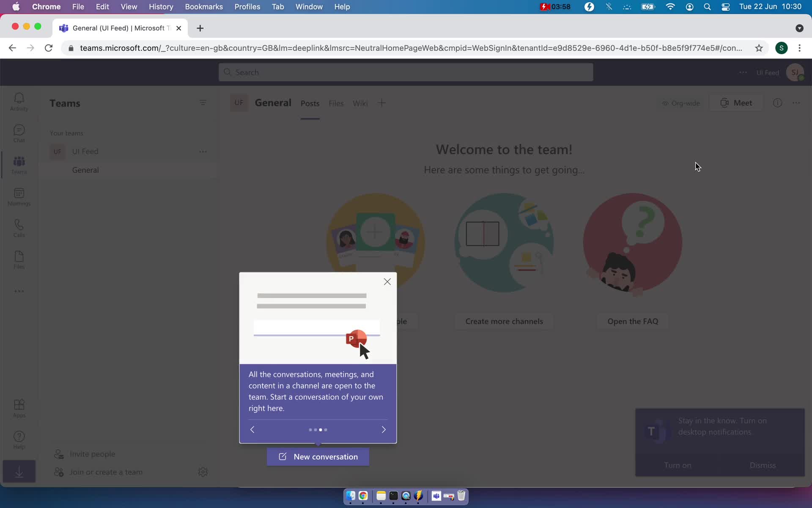Open the Files icon in sidebar
This screenshot has height=508, width=812.
(19, 259)
